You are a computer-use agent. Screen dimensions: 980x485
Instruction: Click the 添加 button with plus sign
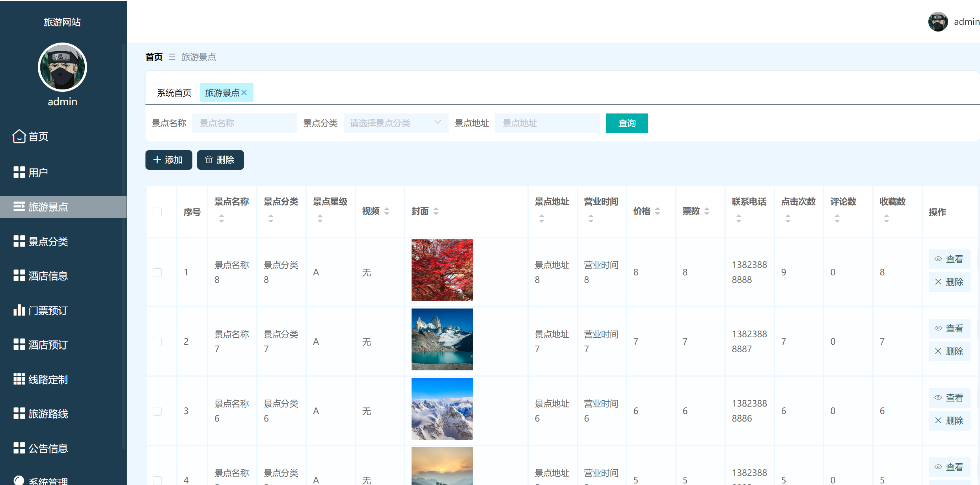[168, 160]
